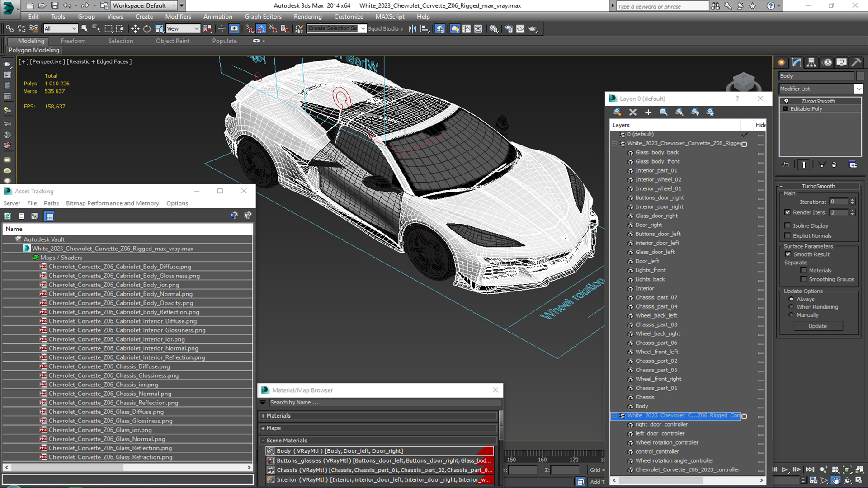Open the Motion command panel tab
868x488 pixels.
(827, 62)
